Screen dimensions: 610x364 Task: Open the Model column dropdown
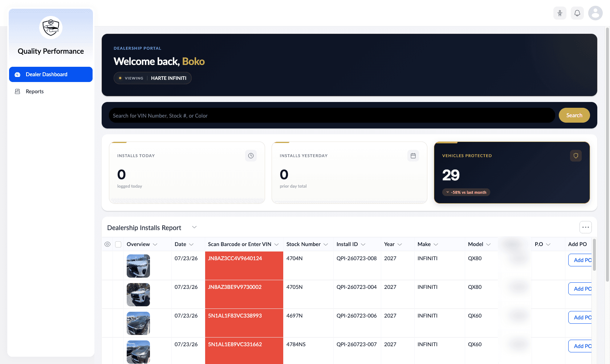coord(488,244)
